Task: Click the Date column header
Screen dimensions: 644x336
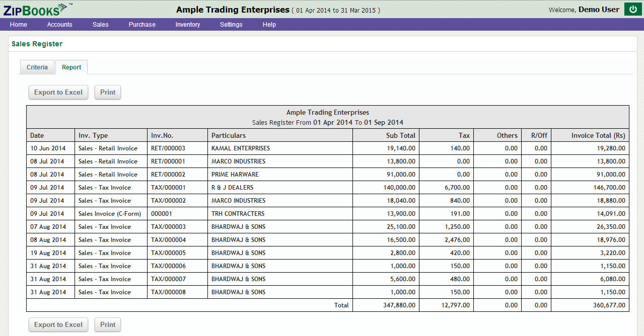Action: click(37, 135)
